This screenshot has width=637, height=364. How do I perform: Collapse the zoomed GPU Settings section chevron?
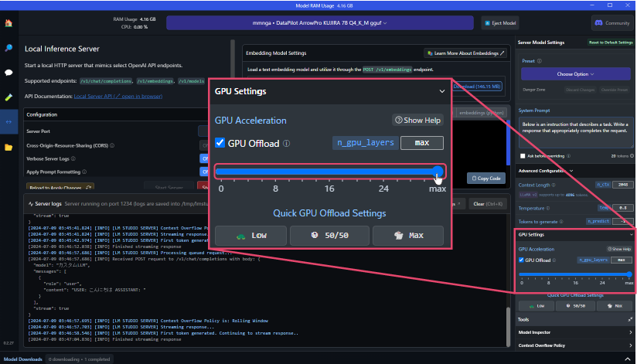pos(442,91)
